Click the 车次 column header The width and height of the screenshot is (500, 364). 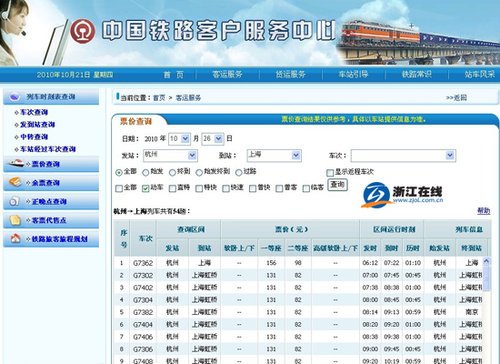pos(145,238)
